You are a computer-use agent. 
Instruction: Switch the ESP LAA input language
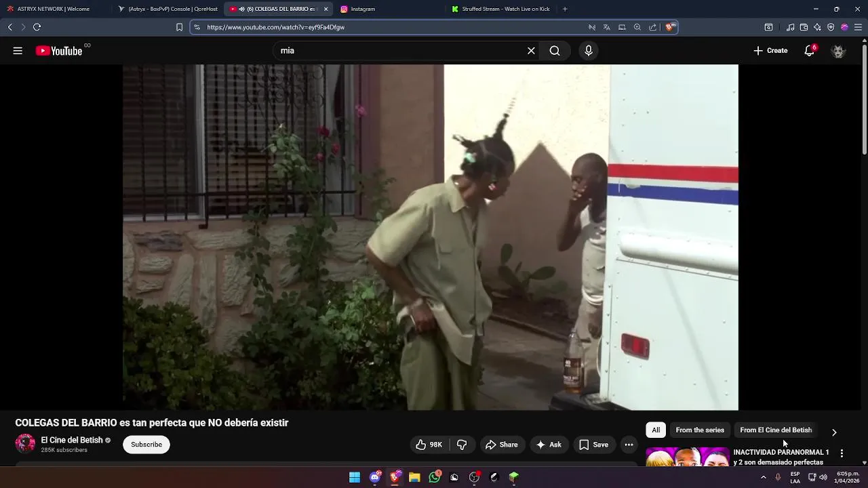point(795,477)
